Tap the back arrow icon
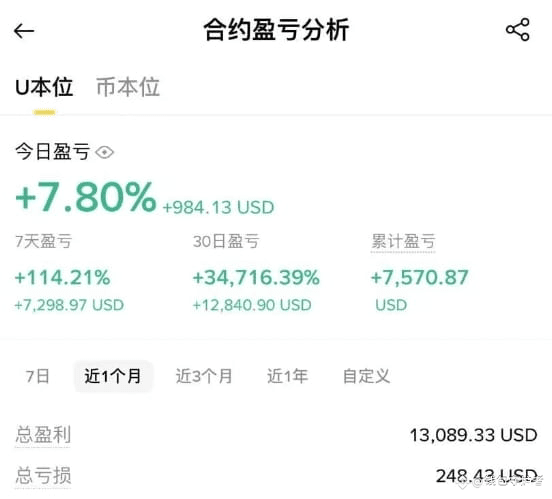The height and width of the screenshot is (499, 552). click(x=24, y=31)
